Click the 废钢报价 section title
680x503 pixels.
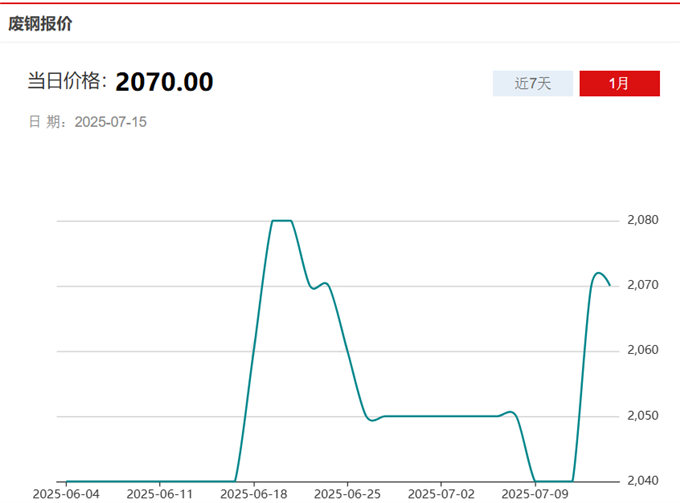(40, 23)
